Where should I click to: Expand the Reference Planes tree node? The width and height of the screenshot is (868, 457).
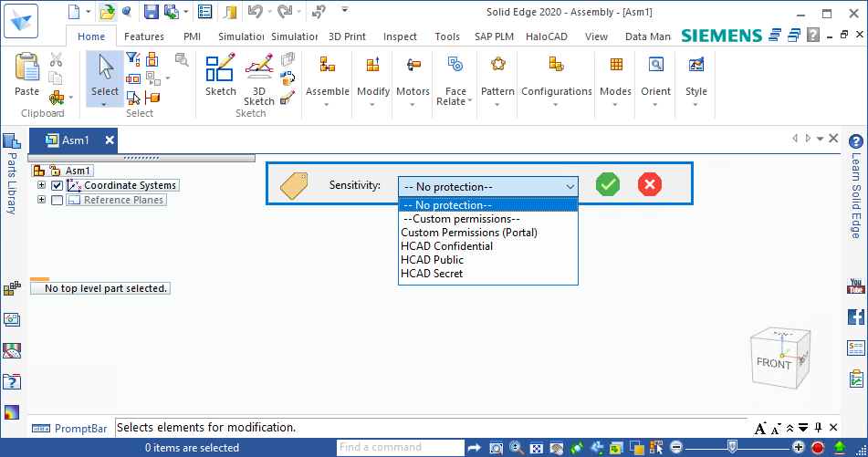[41, 201]
